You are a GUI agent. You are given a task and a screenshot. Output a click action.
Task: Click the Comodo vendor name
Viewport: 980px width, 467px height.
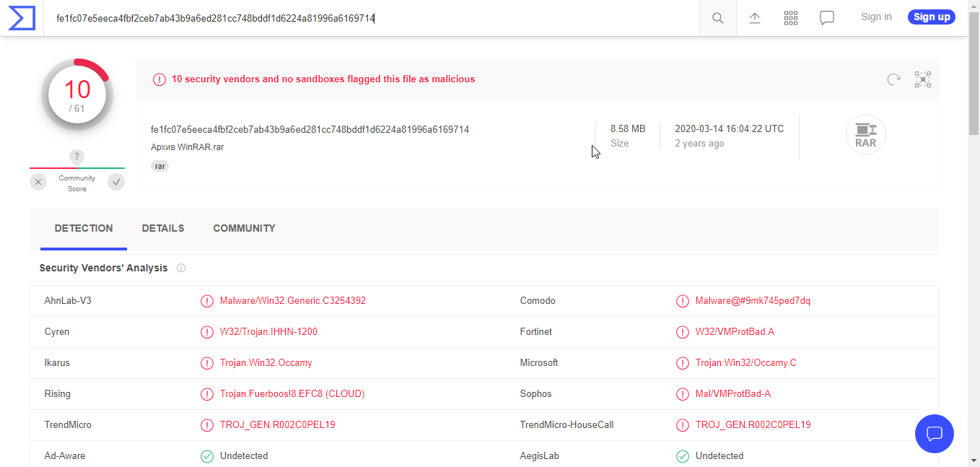[538, 301]
